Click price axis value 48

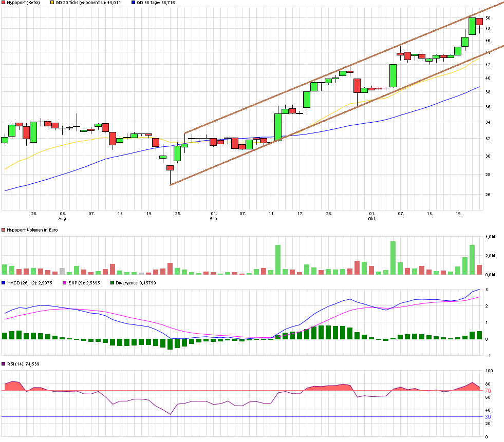[488, 29]
